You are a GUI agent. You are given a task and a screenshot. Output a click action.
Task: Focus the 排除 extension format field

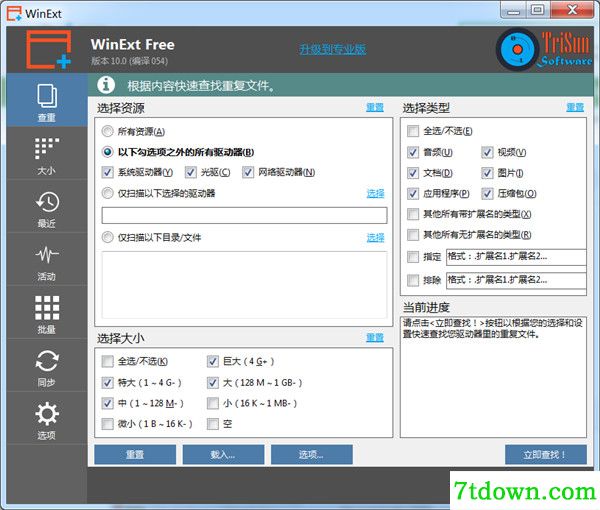pyautogui.click(x=516, y=280)
